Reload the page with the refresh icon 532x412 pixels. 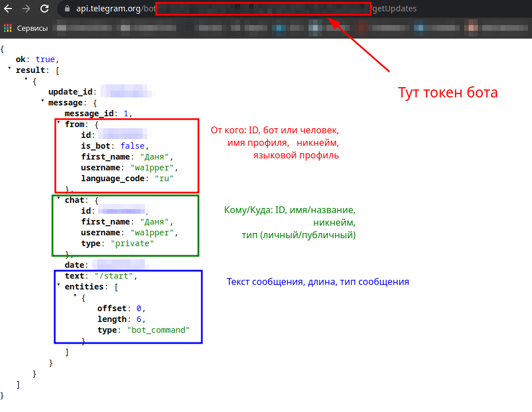tap(44, 9)
